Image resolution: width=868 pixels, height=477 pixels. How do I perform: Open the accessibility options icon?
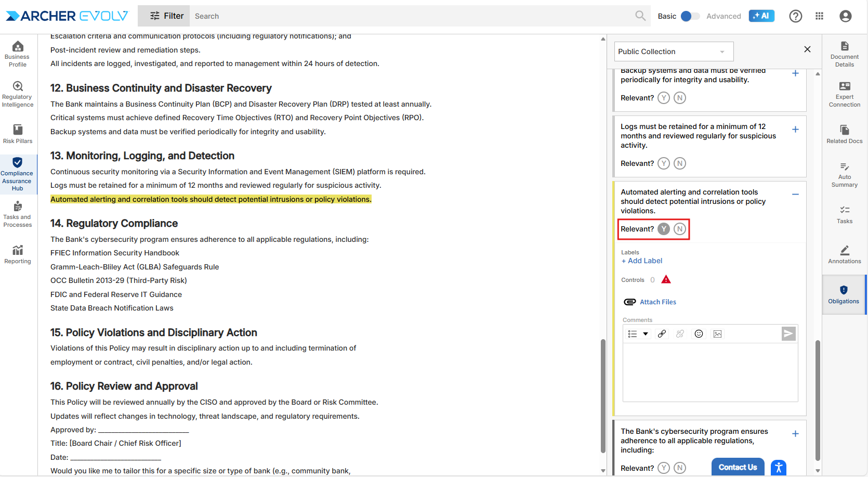pyautogui.click(x=778, y=467)
